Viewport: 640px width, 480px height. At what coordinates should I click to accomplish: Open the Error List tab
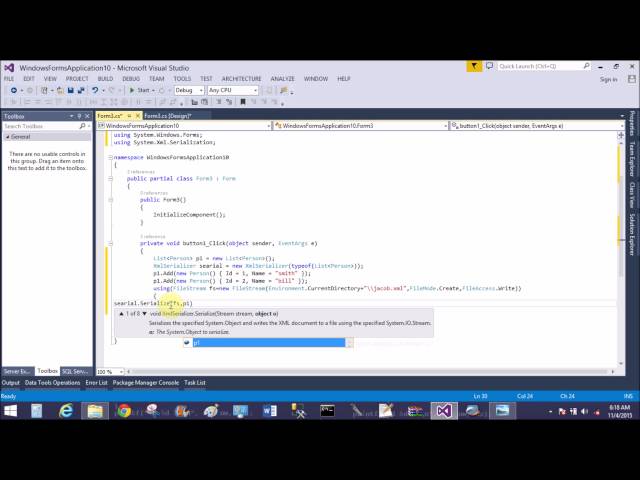coord(96,383)
